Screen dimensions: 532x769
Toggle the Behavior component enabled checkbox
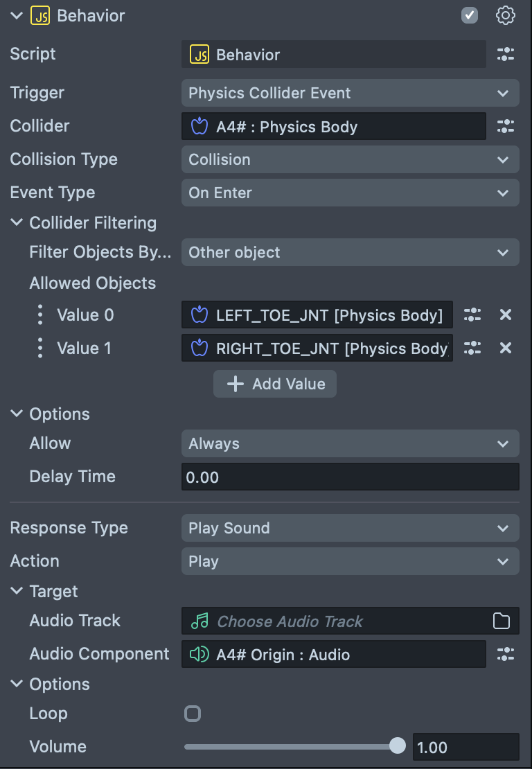click(469, 15)
